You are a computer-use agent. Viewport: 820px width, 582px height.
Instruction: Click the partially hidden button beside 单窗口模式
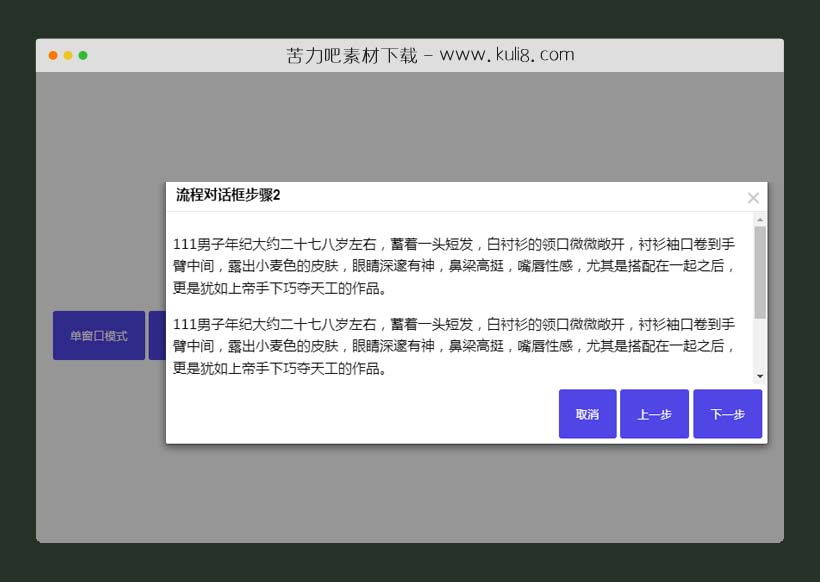[x=158, y=335]
